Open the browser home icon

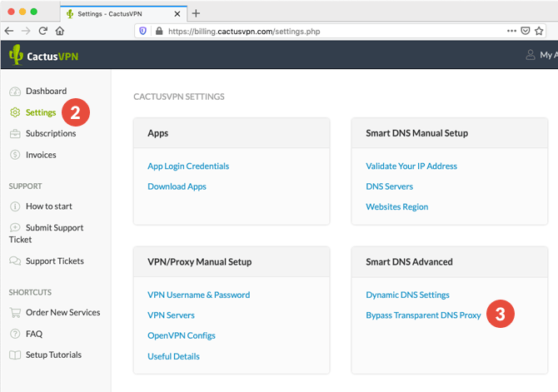[60, 31]
